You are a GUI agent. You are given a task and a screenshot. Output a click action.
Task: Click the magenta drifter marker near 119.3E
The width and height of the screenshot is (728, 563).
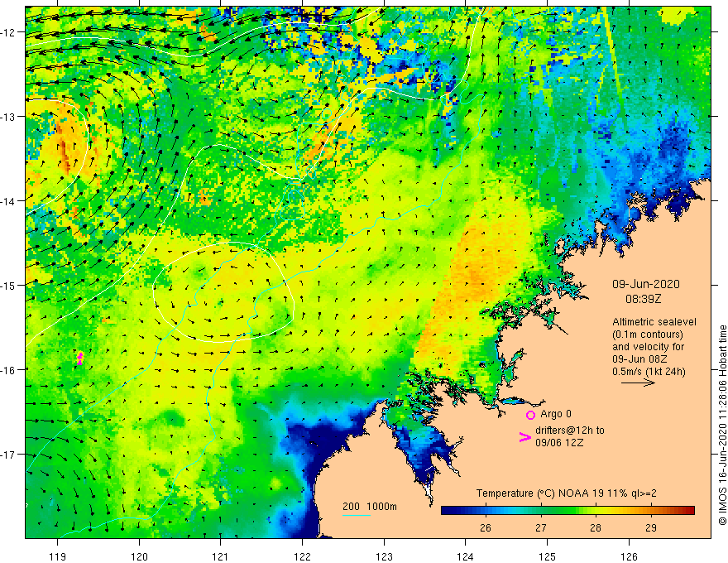coord(80,358)
